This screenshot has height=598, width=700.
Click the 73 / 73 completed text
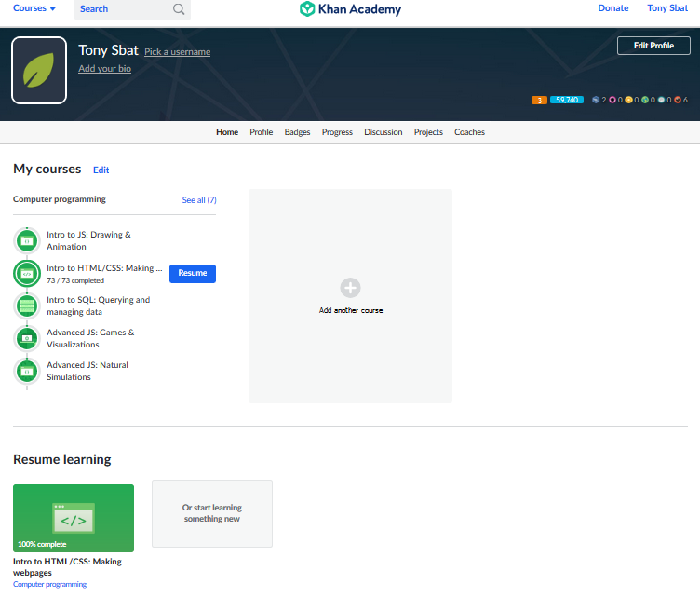click(75, 280)
